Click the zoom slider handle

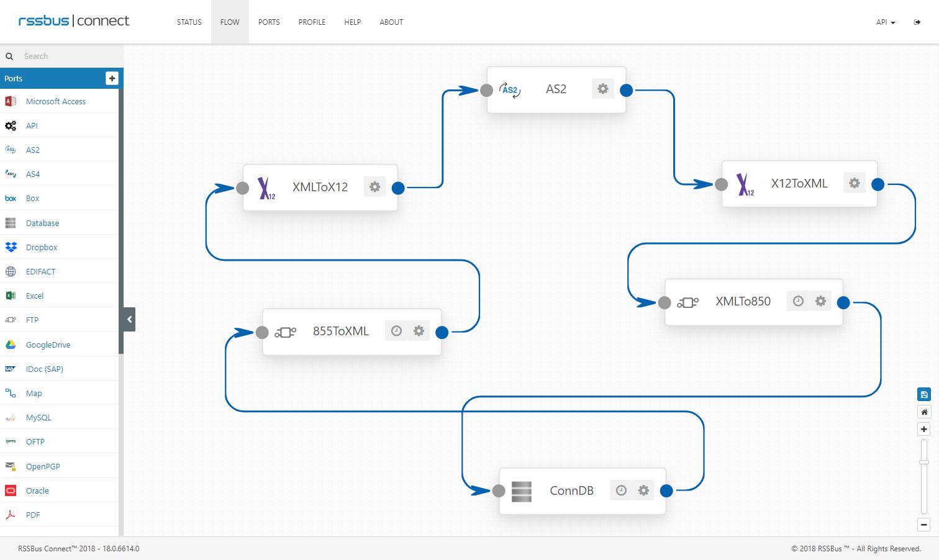(x=923, y=462)
